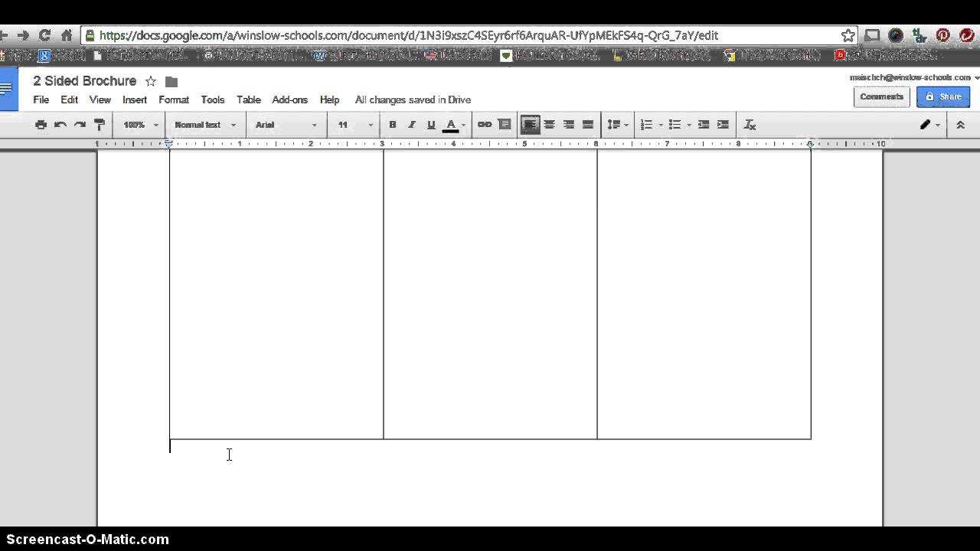980x551 pixels.
Task: Click the Undo icon
Action: (x=60, y=124)
